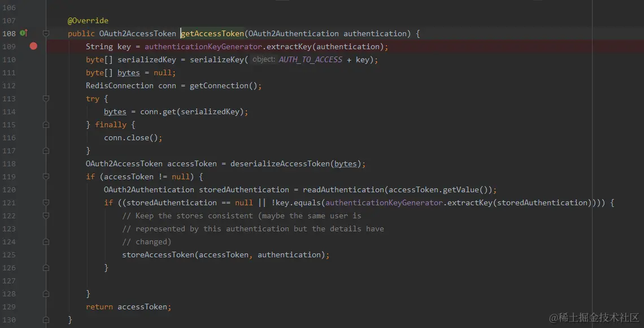
Task: Click the OAuth2Authentication parameter type on line 108
Action: [294, 33]
